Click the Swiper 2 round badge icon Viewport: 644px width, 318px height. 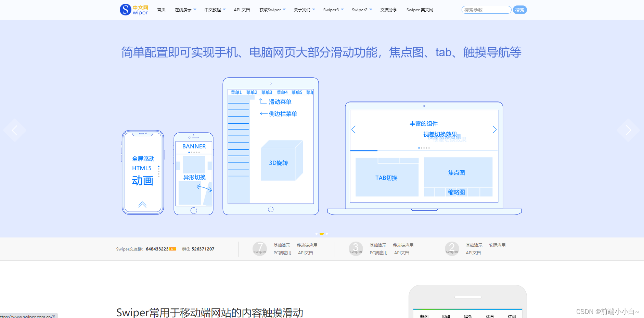[452, 249]
